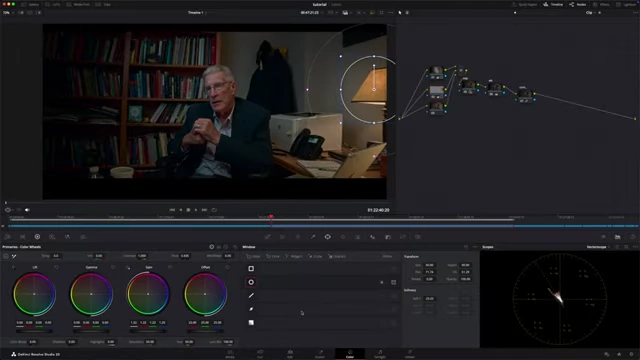Image resolution: width=640 pixels, height=360 pixels.
Task: Open the viewer zoom 70% dropdown
Action: [x=8, y=13]
